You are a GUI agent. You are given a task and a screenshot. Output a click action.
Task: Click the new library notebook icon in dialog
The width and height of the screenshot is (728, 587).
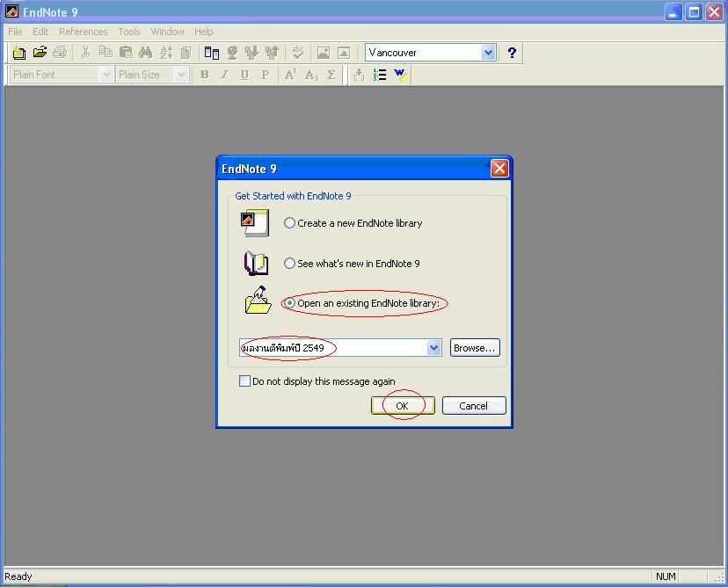(255, 224)
